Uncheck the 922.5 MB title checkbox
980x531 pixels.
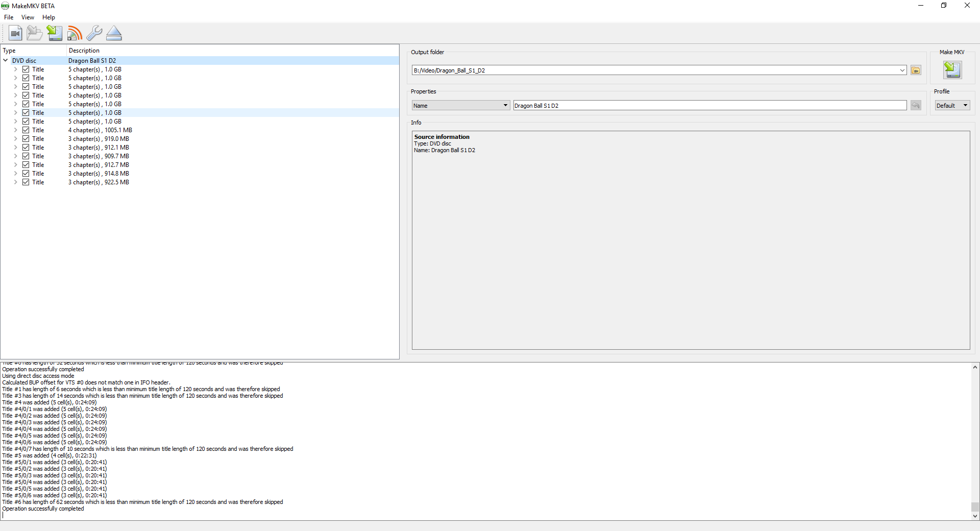26,182
